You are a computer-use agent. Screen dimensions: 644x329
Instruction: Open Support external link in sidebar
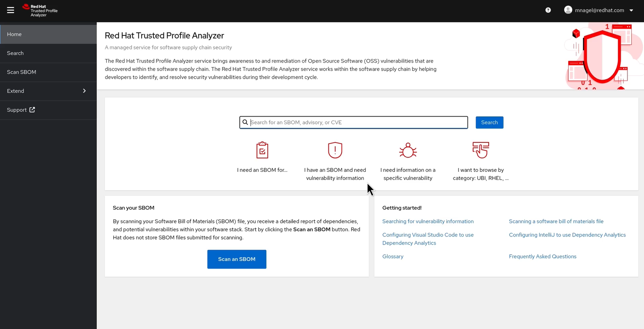(48, 110)
